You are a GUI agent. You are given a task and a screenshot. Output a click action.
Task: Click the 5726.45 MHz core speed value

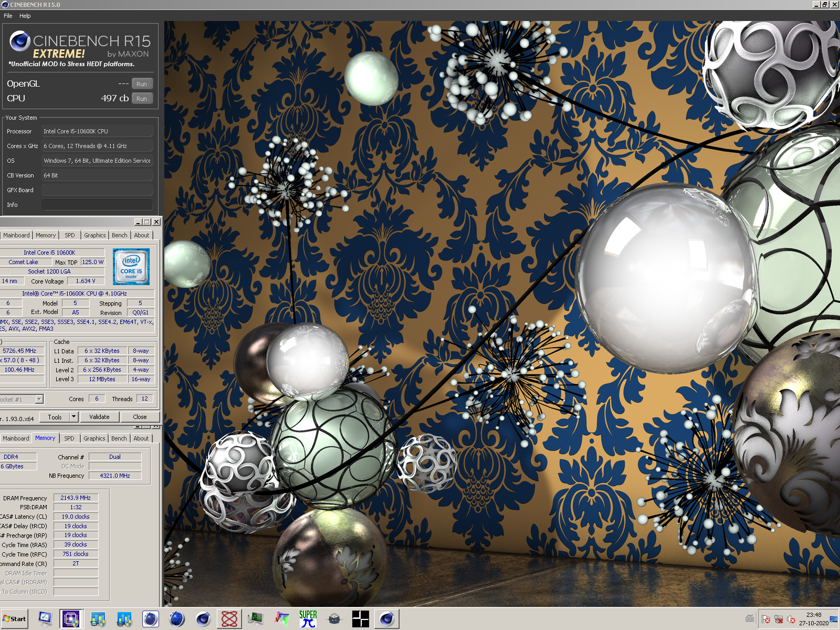(x=21, y=351)
